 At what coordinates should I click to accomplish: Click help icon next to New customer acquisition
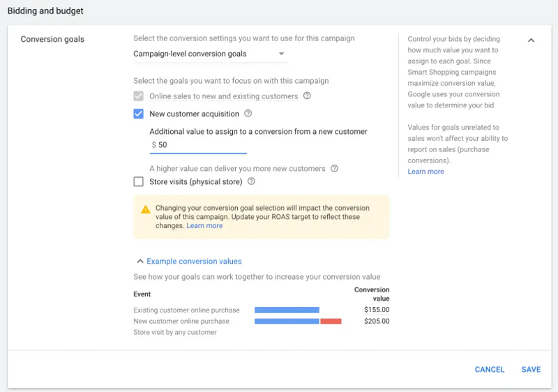248,114
